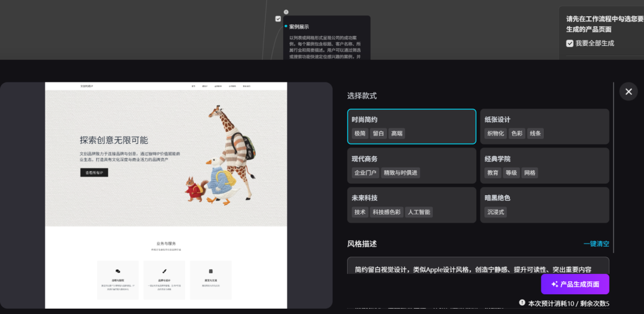The image size is (644, 314).
Task: Click the 色彩 tag under 纸张设计
Action: click(517, 133)
